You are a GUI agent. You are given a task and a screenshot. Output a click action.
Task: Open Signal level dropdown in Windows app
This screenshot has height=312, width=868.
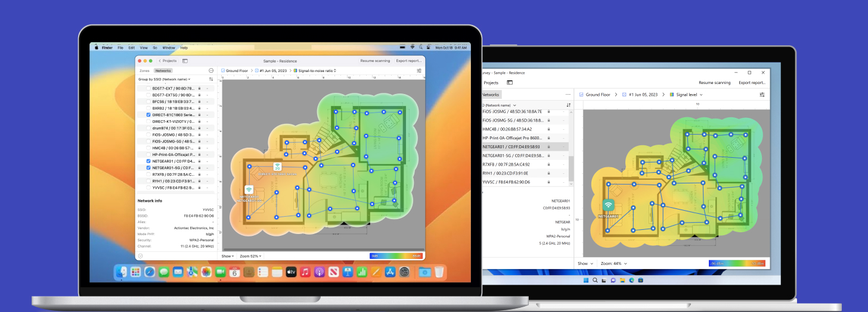coord(686,94)
